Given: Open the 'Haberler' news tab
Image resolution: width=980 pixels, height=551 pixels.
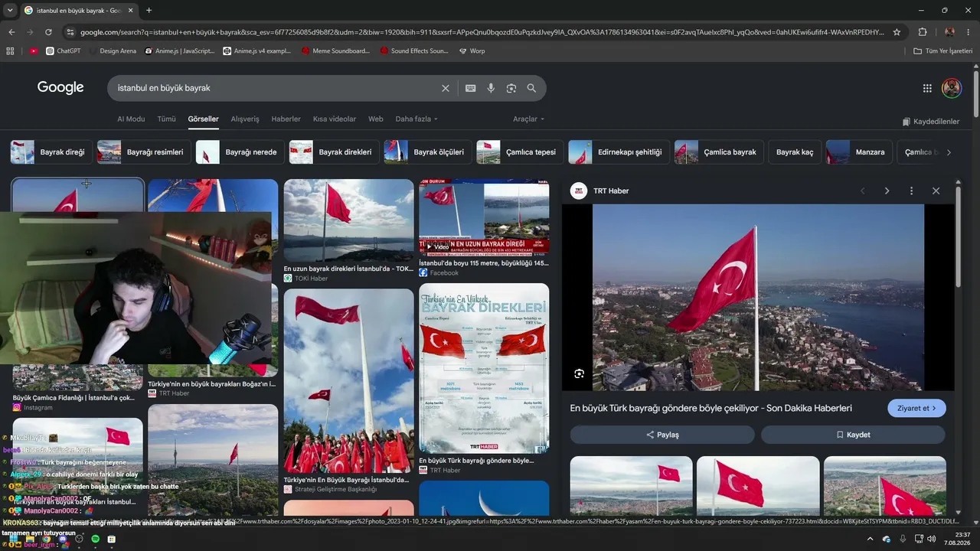Looking at the screenshot, I should click(286, 119).
